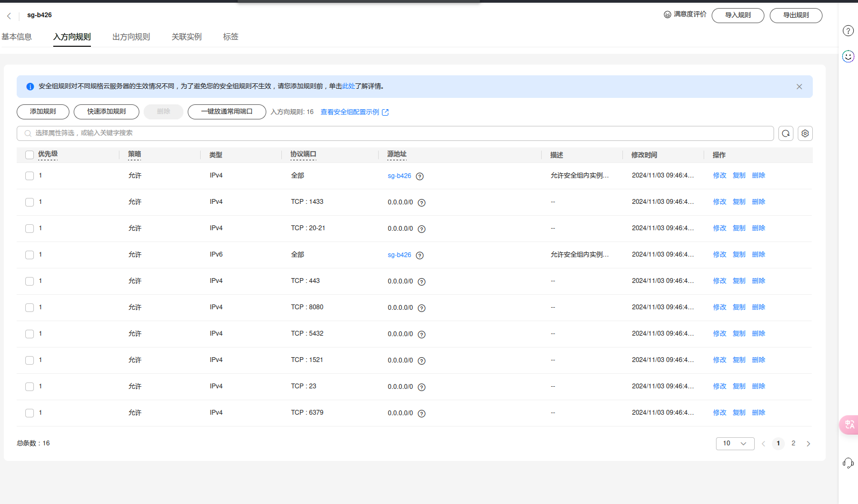Go to next page using right chevron
Image resolution: width=858 pixels, height=504 pixels.
tap(808, 444)
